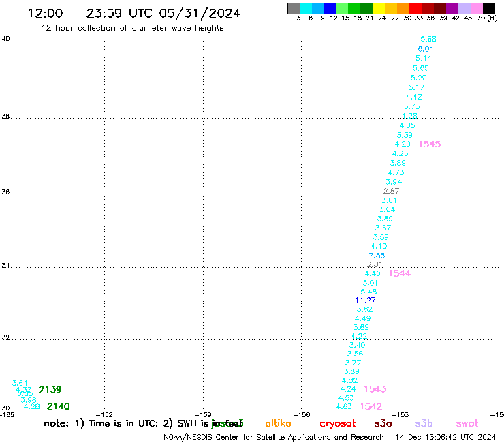Click the wave height value 4.42

(414, 97)
